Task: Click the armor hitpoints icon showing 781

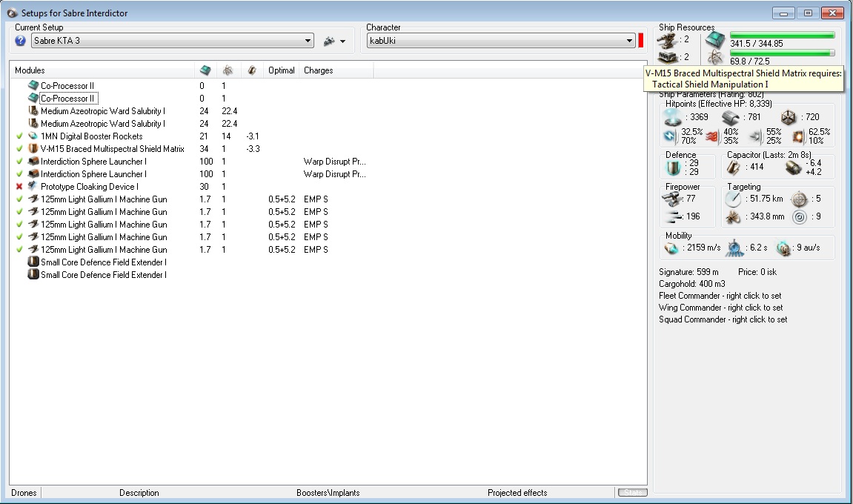Action: 731,117
